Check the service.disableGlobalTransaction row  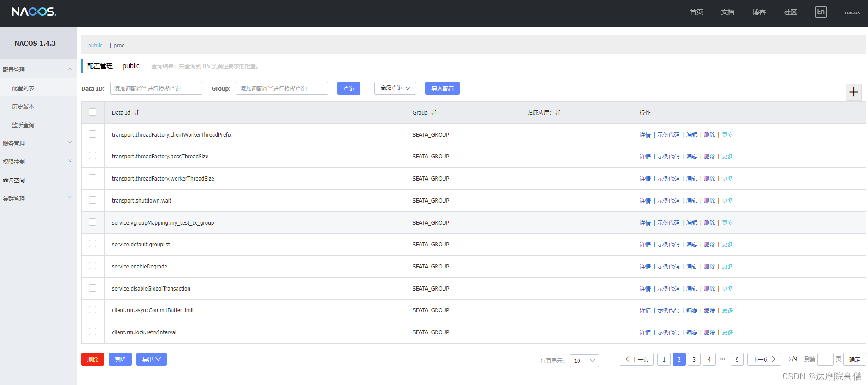click(x=93, y=288)
